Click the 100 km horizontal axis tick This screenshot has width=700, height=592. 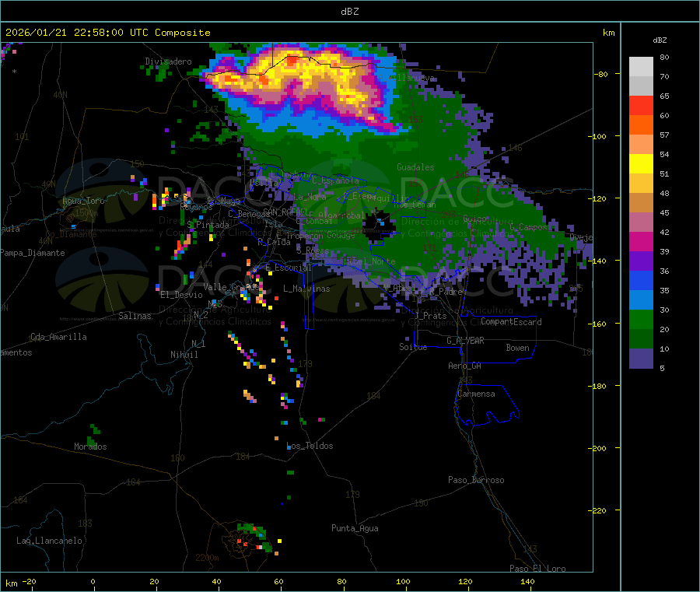[403, 581]
